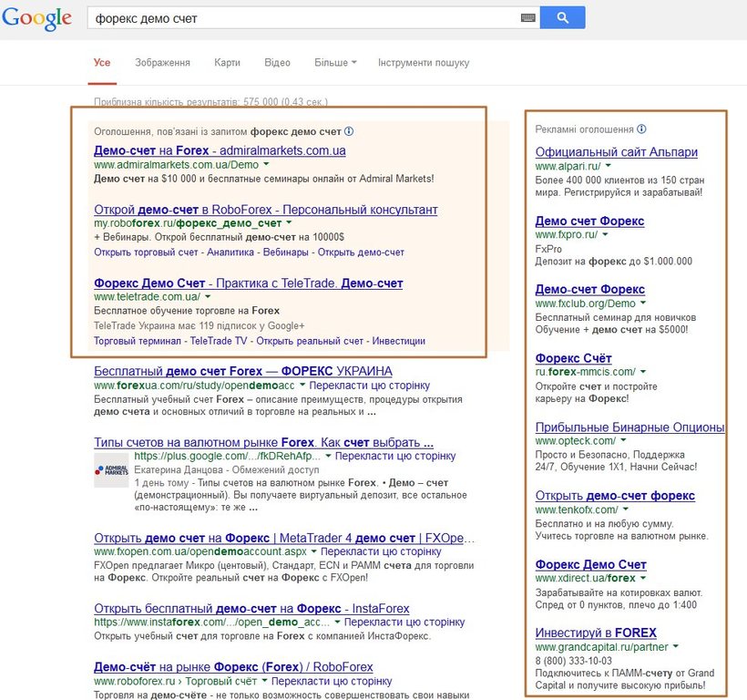Open 'Инвестируй в FOREX' ad link

(596, 633)
